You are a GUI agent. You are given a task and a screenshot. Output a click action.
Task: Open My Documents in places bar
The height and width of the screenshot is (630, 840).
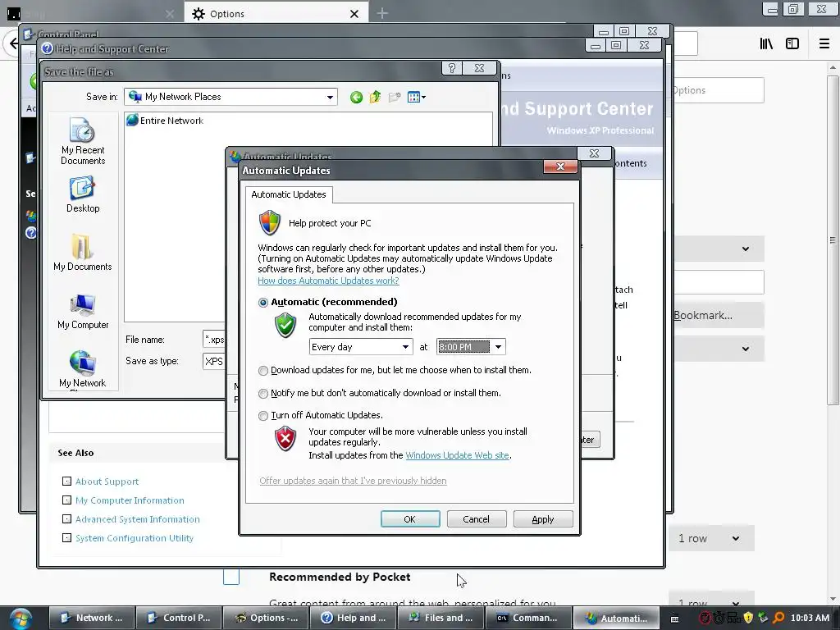(x=83, y=253)
